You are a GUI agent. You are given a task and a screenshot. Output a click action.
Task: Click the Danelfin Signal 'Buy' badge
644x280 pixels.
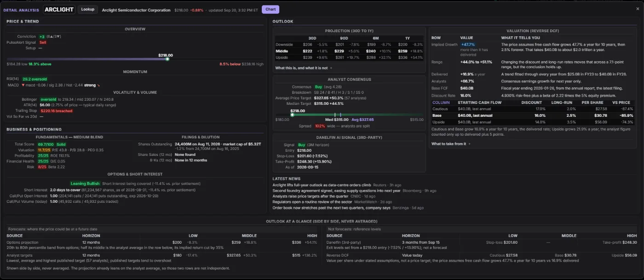tap(301, 145)
